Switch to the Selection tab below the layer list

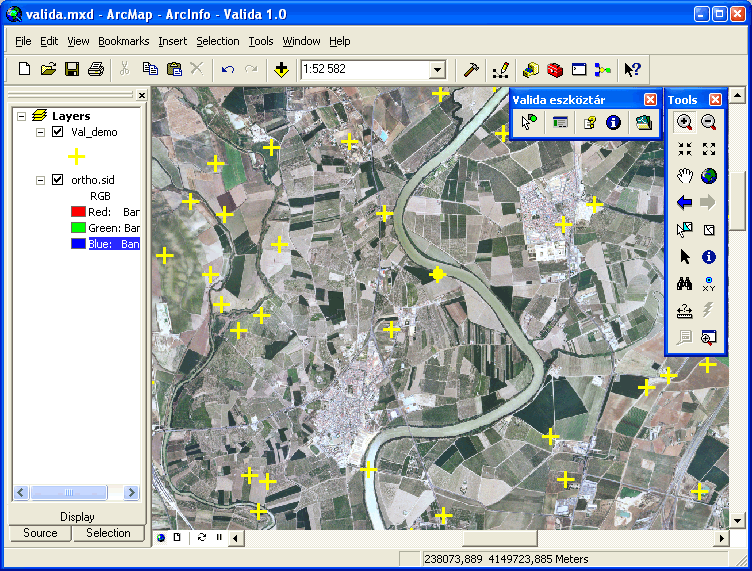coord(108,533)
